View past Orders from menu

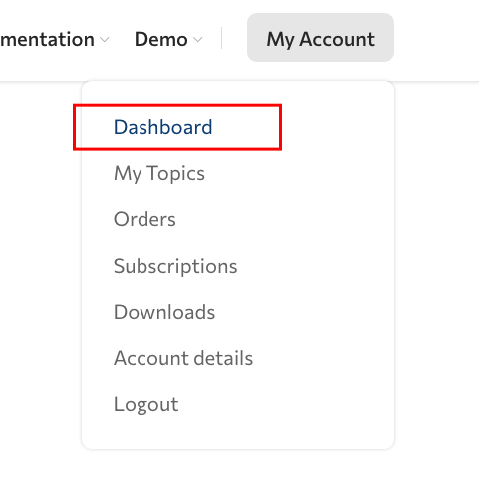pyautogui.click(x=145, y=219)
